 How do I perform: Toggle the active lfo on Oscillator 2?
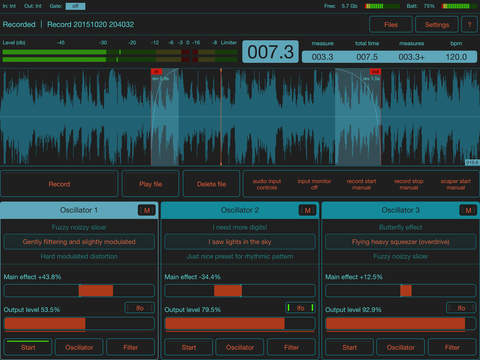pos(300,308)
